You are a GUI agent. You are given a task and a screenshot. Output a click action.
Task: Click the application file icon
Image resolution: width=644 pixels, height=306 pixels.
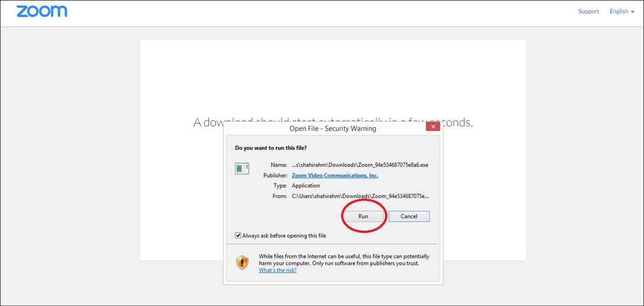coord(242,168)
